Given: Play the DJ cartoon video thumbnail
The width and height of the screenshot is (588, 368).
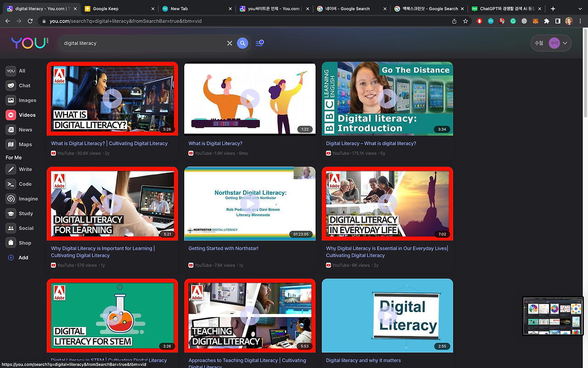Looking at the screenshot, I should pyautogui.click(x=250, y=98).
